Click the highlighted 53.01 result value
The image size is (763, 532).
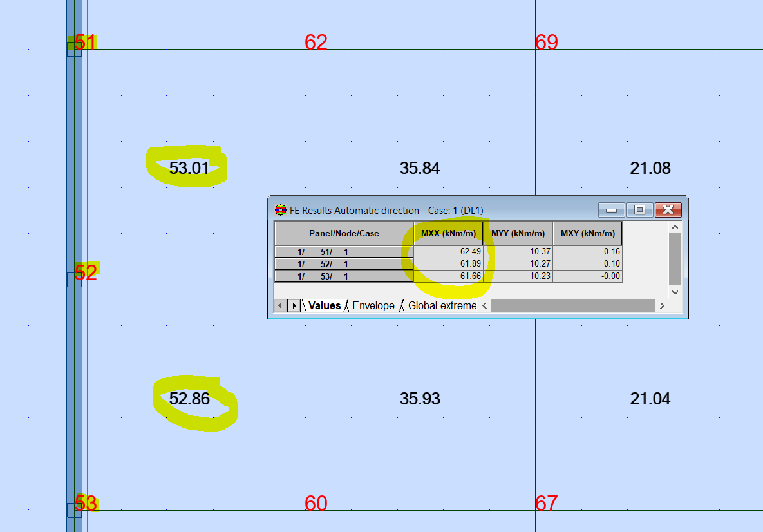click(187, 167)
